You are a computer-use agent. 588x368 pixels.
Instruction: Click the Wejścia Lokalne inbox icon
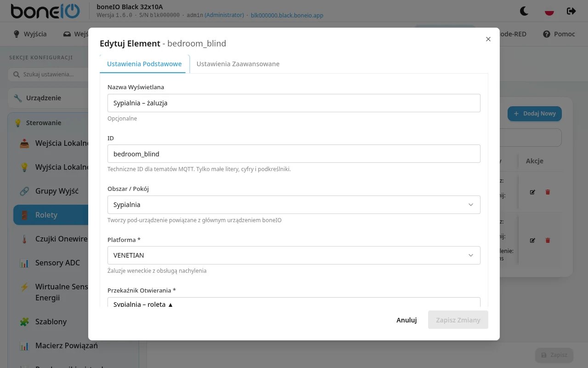point(24,143)
